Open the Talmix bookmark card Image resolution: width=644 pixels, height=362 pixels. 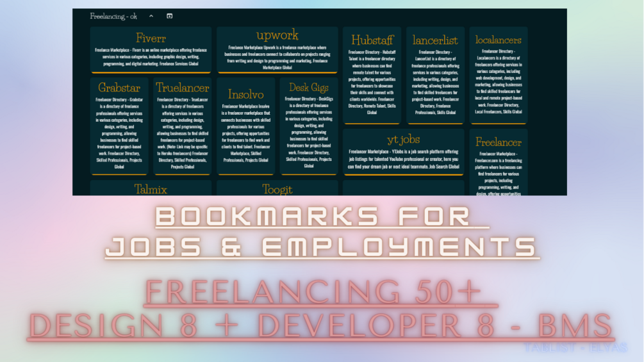151,188
